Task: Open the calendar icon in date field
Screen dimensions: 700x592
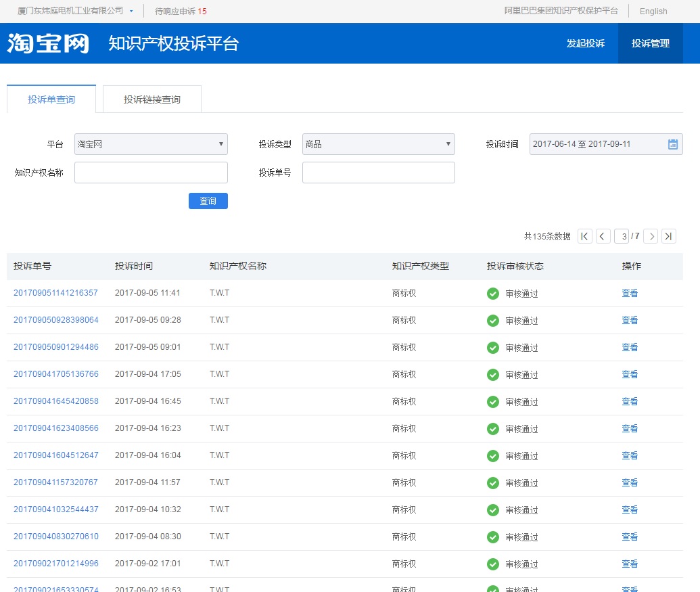Action: coord(672,144)
